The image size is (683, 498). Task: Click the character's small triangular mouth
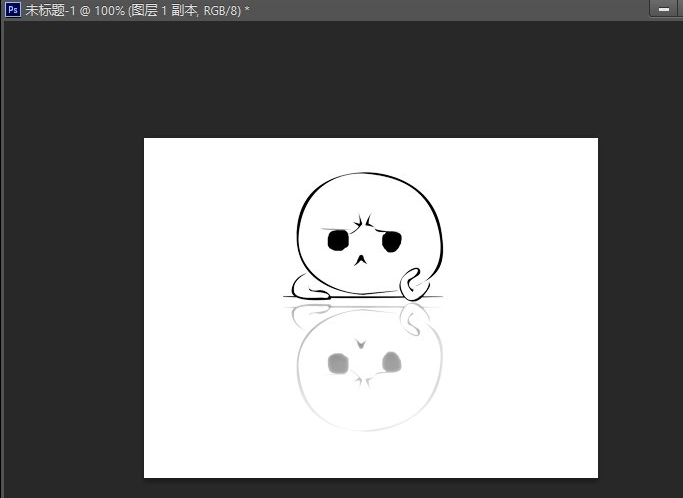[360, 260]
